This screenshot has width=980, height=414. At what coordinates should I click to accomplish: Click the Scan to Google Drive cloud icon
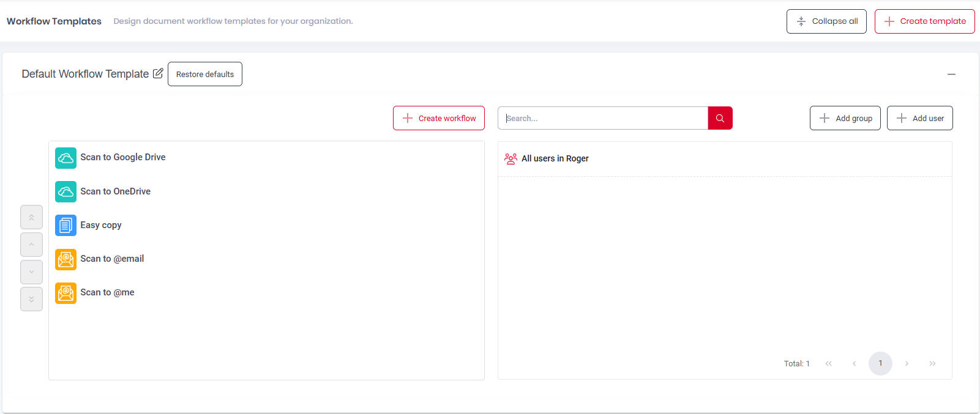[x=65, y=158]
